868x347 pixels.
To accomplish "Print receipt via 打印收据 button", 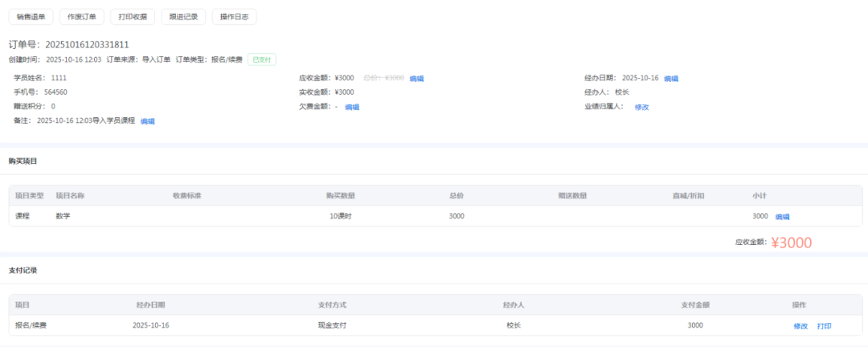I will coord(132,16).
